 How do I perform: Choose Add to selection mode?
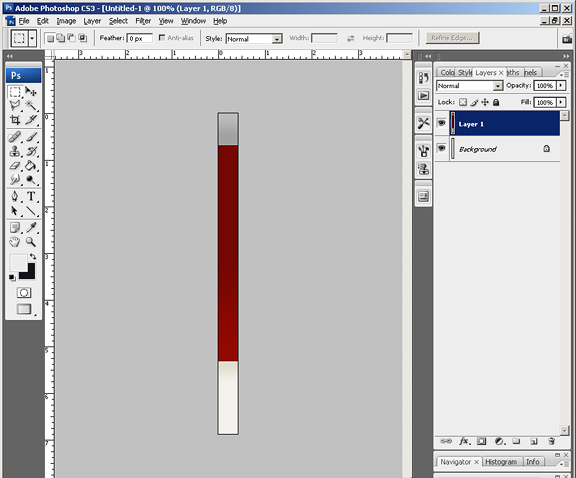pos(61,38)
